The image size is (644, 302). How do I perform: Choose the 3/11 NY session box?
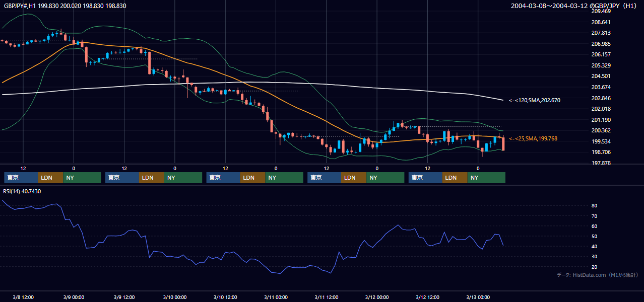pos(385,178)
